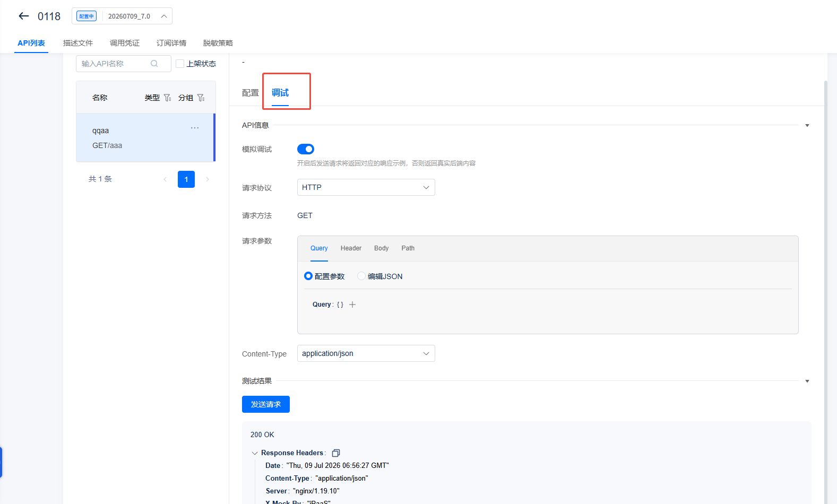The height and width of the screenshot is (504, 837).
Task: Click the Server "nginx/1.19.10" value
Action: click(316, 491)
